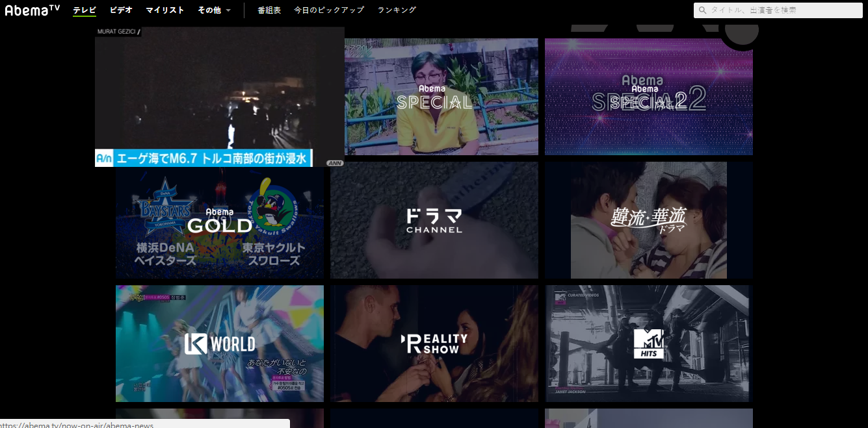Open 今日のピックアップ link

[329, 10]
